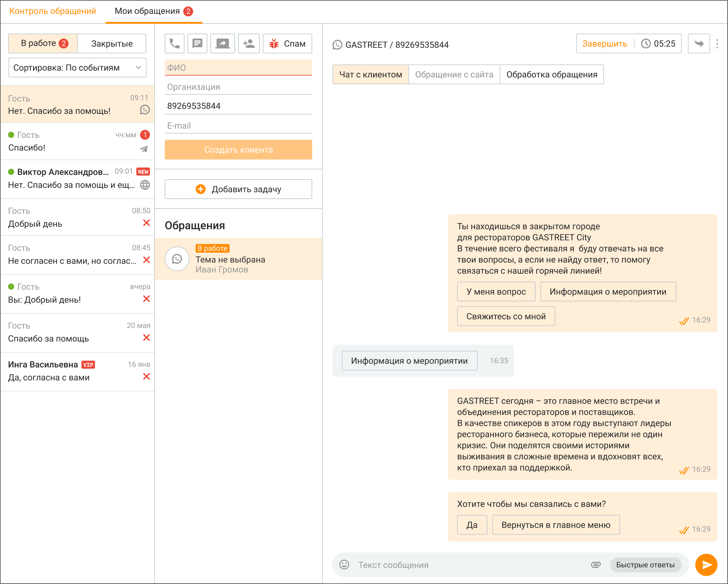
Task: Open conversation Нет. Спасибо за помощь!
Action: pyautogui.click(x=77, y=104)
